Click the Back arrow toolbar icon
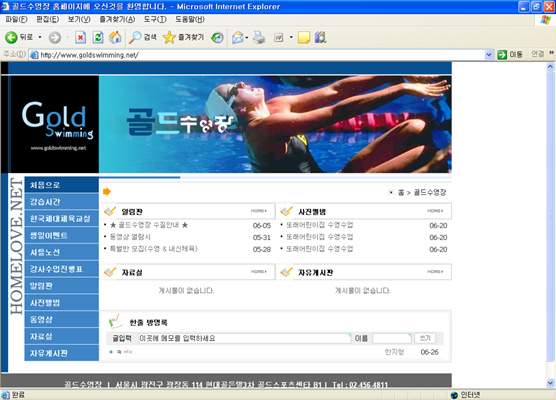Image resolution: width=556 pixels, height=400 pixels. click(11, 37)
